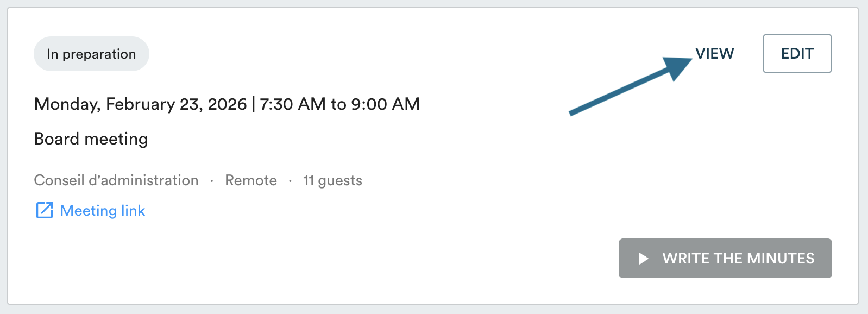The image size is (868, 314).
Task: Click the In preparation status badge
Action: (91, 54)
